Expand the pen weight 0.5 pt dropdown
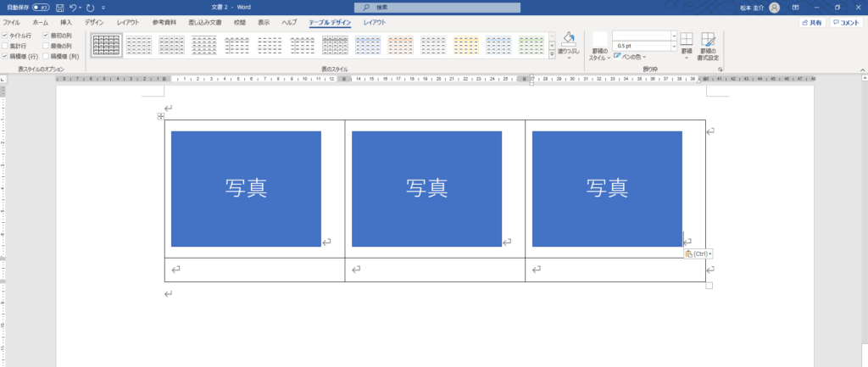Viewport: 868px width, 367px height. click(x=674, y=46)
